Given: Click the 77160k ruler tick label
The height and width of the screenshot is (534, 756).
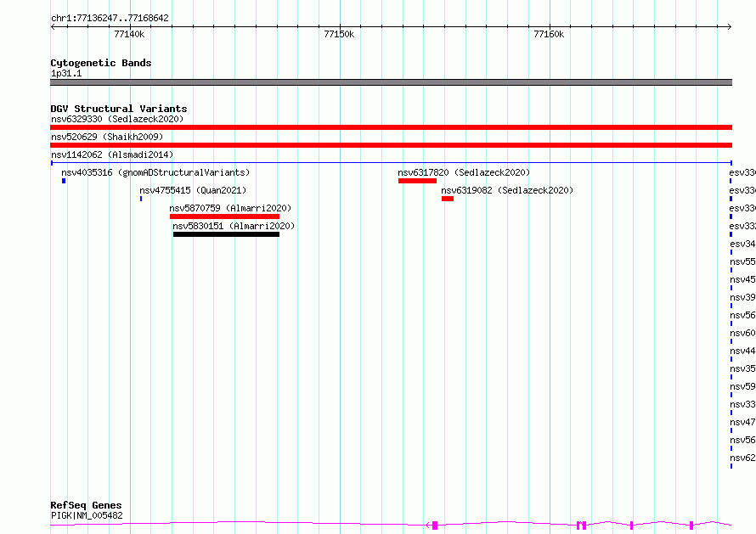Looking at the screenshot, I should click(x=549, y=34).
